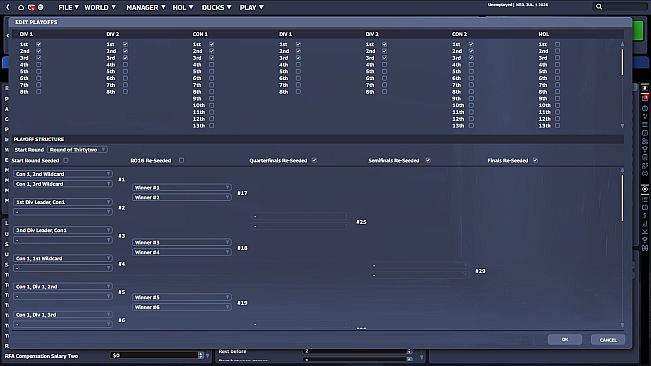
Task: Open the FILE menu
Action: pyautogui.click(x=69, y=7)
